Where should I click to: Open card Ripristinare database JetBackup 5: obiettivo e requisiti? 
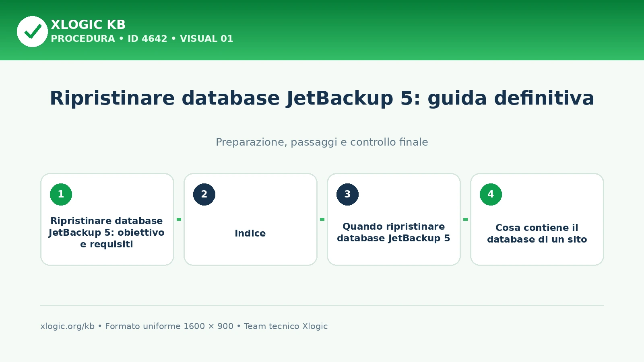pos(107,219)
